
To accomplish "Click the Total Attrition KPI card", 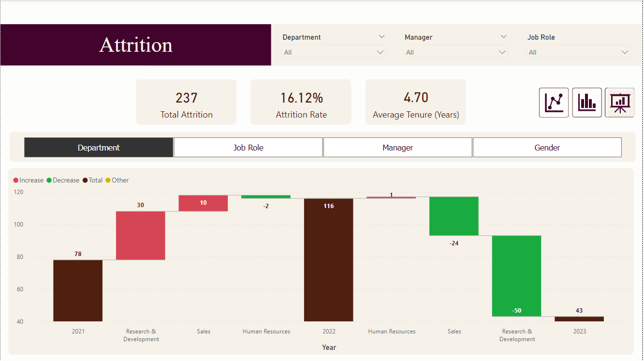I will 186,102.
